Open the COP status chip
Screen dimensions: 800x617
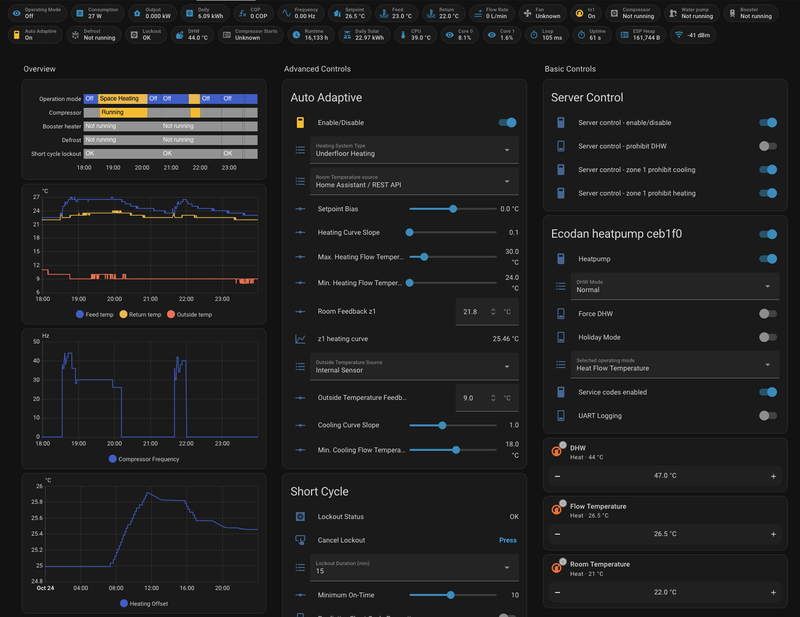(253, 13)
